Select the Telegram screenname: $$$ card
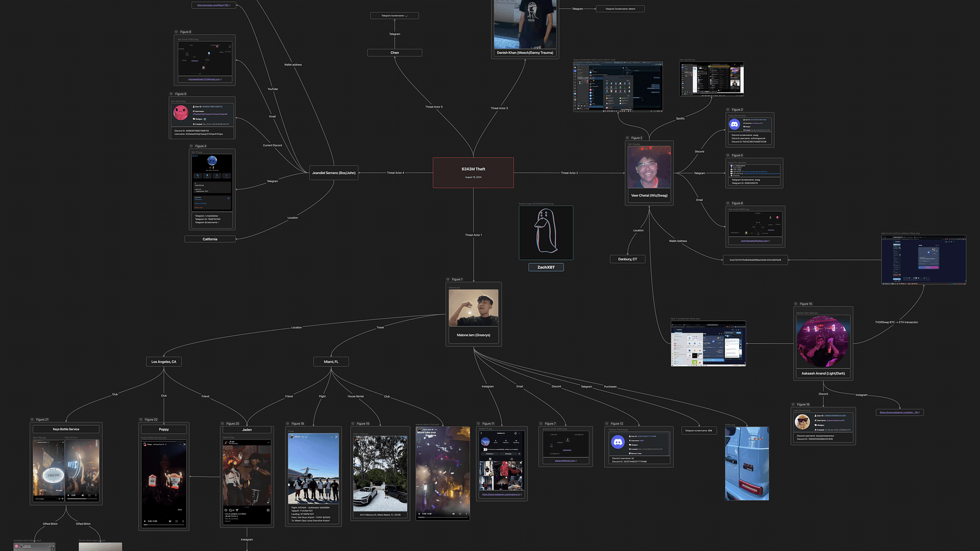Image resolution: width=980 pixels, height=551 pixels. pyautogui.click(x=699, y=431)
